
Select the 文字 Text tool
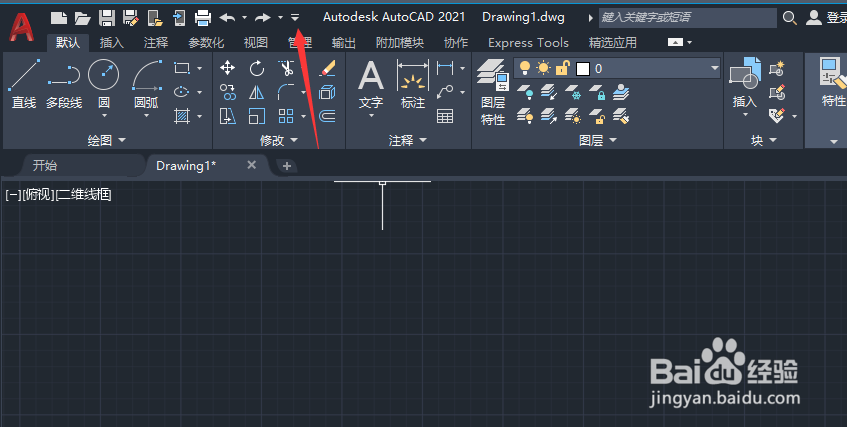(x=371, y=85)
